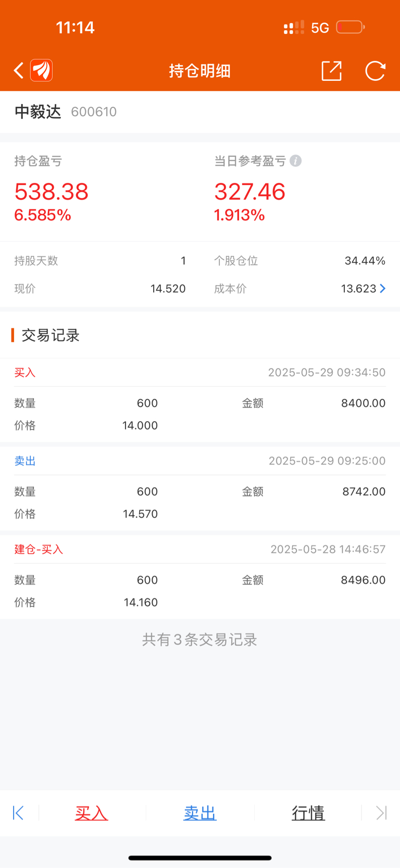Tap the 买入 button at bottom
The height and width of the screenshot is (868, 400).
pyautogui.click(x=91, y=813)
